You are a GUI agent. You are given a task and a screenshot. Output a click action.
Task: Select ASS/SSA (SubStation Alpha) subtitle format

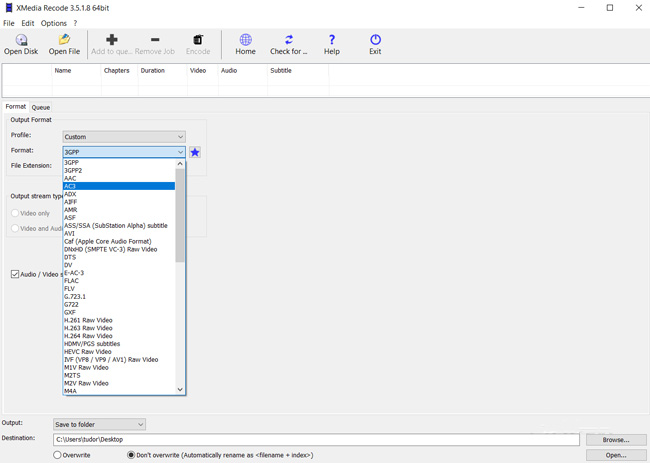tap(119, 225)
